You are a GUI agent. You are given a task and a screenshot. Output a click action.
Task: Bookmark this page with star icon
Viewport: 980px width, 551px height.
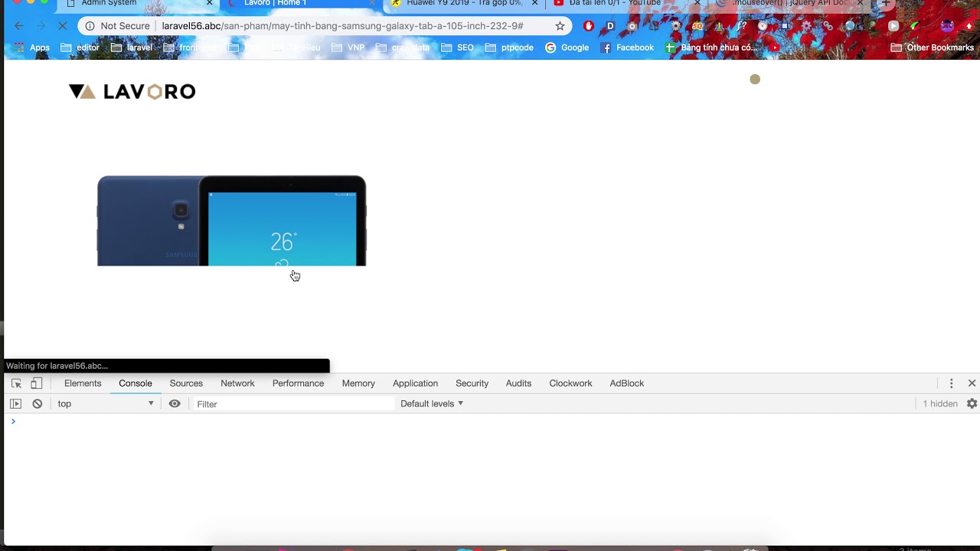click(x=560, y=26)
